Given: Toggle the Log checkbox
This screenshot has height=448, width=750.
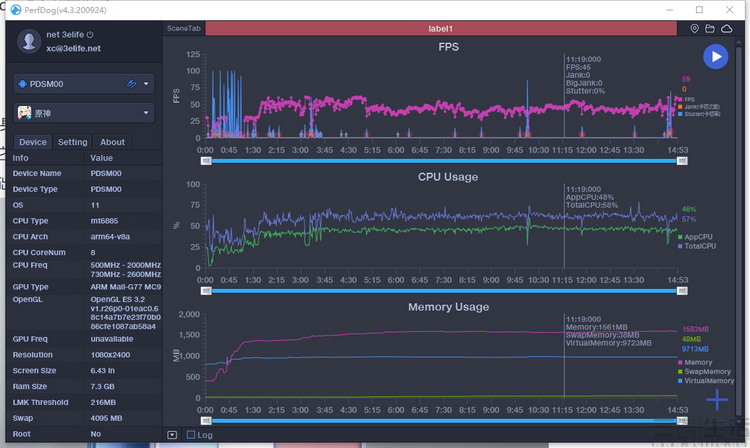Looking at the screenshot, I should click(191, 435).
